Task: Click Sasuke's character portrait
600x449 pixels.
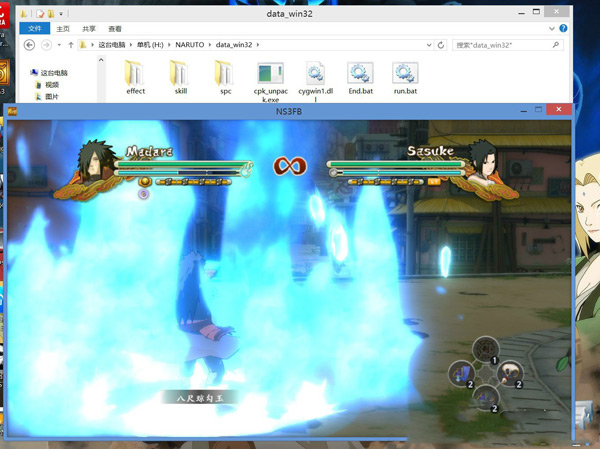Action: point(484,160)
